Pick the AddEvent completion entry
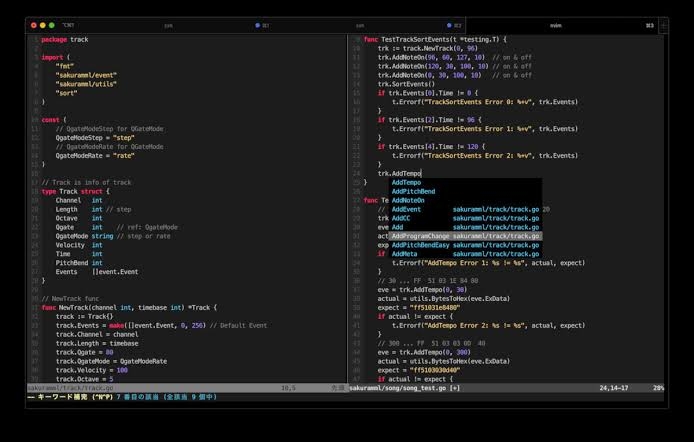The image size is (694, 442). click(406, 210)
